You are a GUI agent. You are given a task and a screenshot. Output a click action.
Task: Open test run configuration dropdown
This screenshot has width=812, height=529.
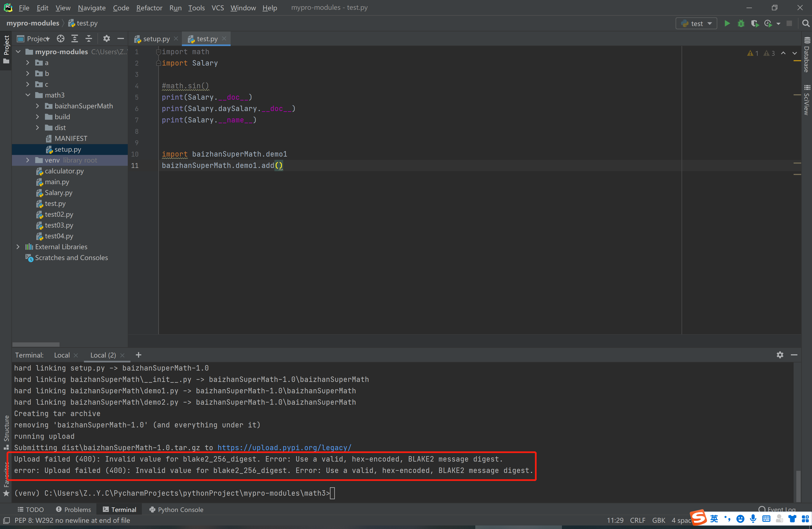pos(696,23)
